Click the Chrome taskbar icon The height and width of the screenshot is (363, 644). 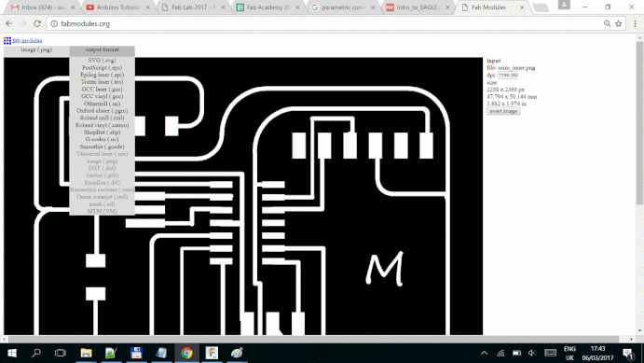186,353
